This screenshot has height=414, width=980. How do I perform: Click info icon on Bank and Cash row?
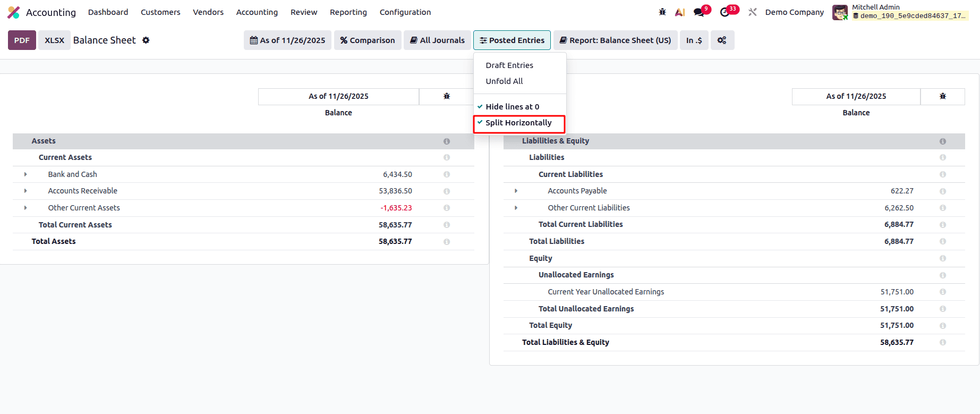pyautogui.click(x=447, y=174)
